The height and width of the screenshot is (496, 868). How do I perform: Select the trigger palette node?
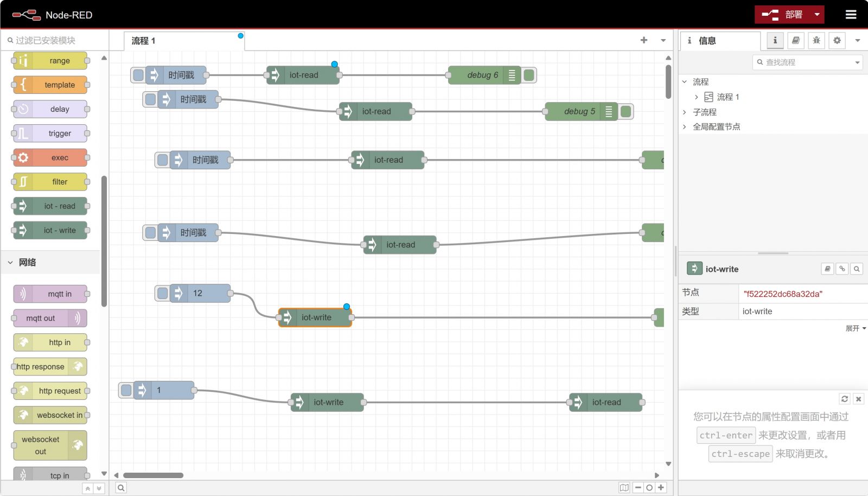click(50, 133)
